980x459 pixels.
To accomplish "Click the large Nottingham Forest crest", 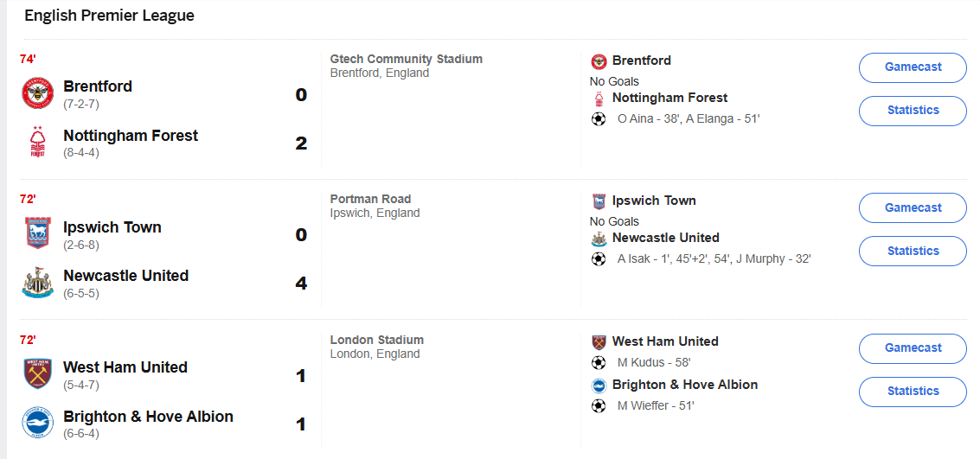I will pos(37,143).
